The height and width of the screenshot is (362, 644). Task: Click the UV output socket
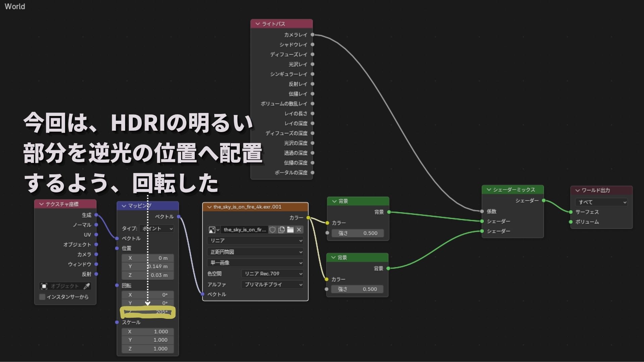point(96,235)
